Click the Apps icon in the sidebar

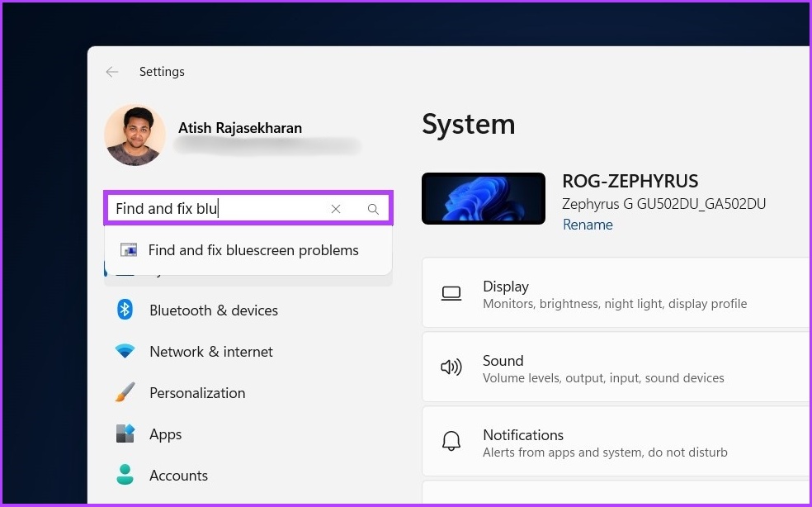tap(125, 434)
